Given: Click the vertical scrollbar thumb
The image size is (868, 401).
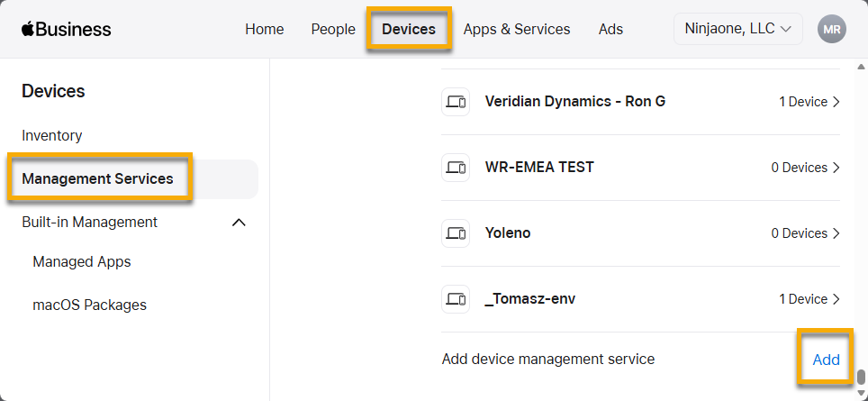Looking at the screenshot, I should [861, 378].
